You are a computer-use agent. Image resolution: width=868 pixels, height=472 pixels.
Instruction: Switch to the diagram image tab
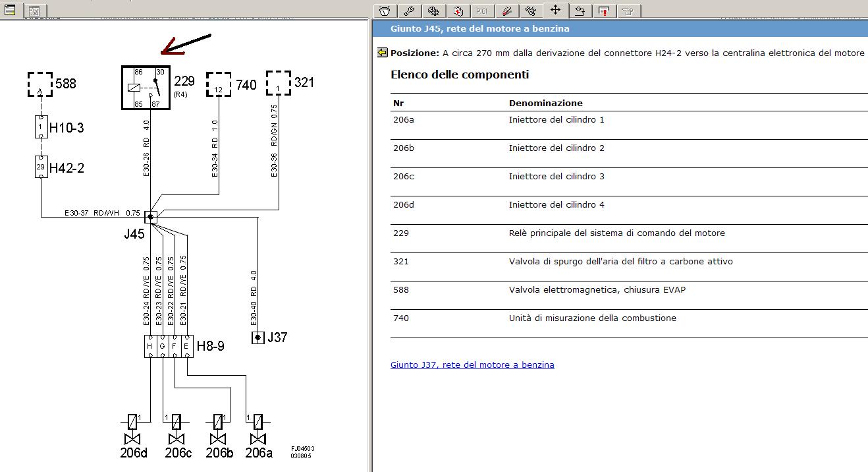pyautogui.click(x=34, y=11)
